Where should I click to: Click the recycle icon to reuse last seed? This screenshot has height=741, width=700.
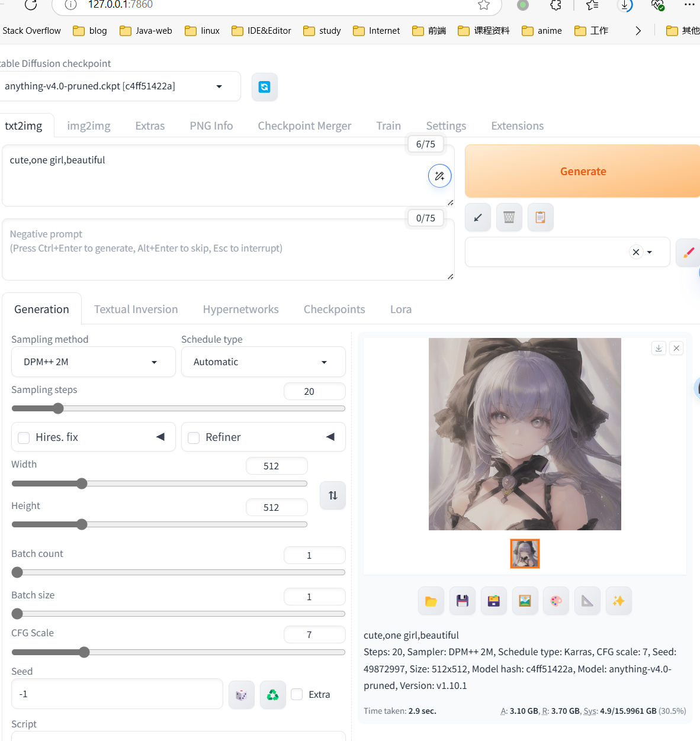click(x=272, y=694)
